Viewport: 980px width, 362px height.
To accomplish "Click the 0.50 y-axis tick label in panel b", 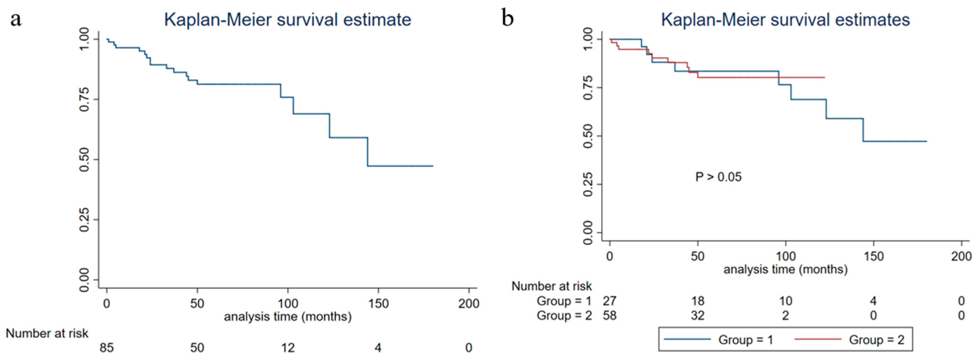I will pos(588,136).
